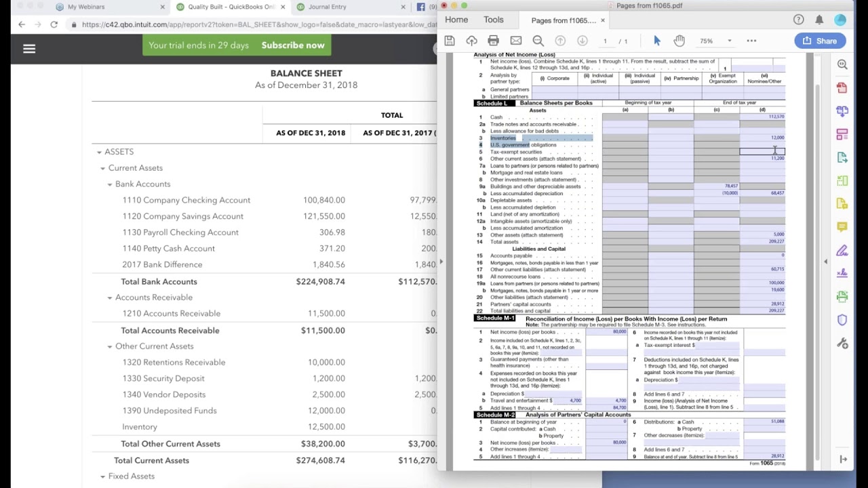Open the Protect shield tool
Viewport: 868px width, 488px height.
[x=842, y=320]
